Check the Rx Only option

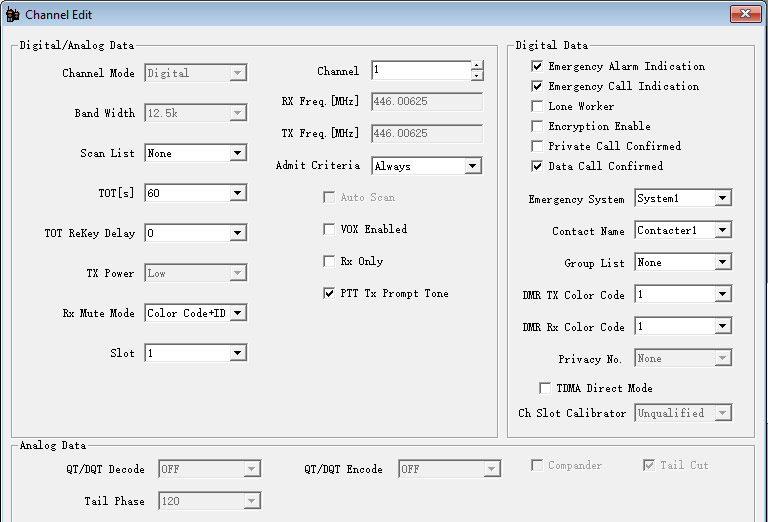tap(329, 262)
